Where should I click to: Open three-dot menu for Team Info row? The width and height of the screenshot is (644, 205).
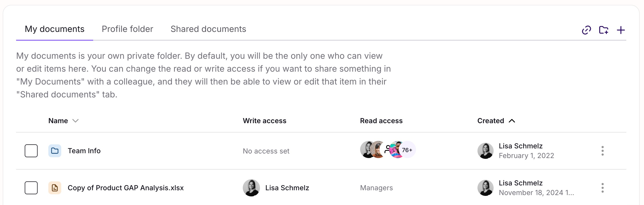pos(602,151)
